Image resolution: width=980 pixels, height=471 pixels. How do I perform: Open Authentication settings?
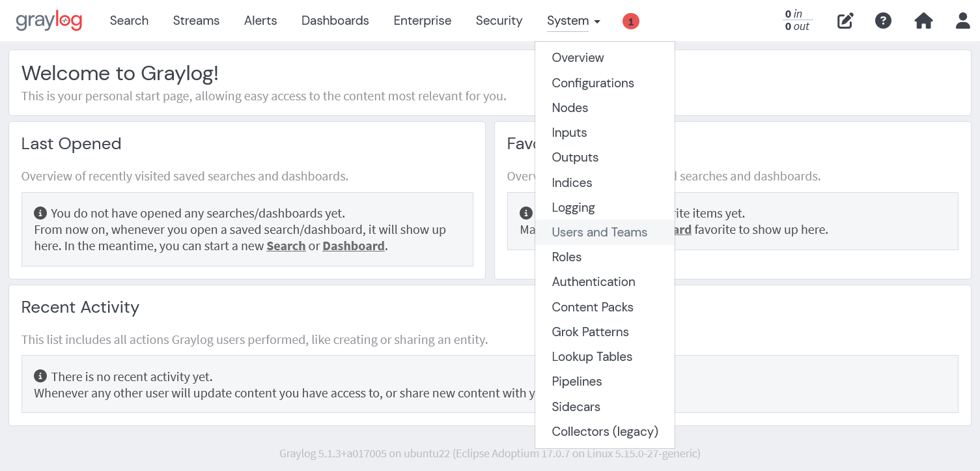click(605, 281)
